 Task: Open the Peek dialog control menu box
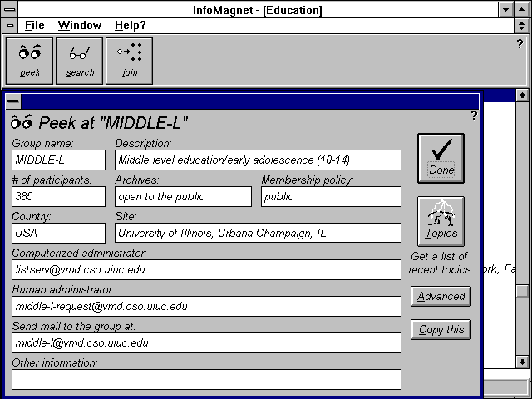pyautogui.click(x=12, y=101)
